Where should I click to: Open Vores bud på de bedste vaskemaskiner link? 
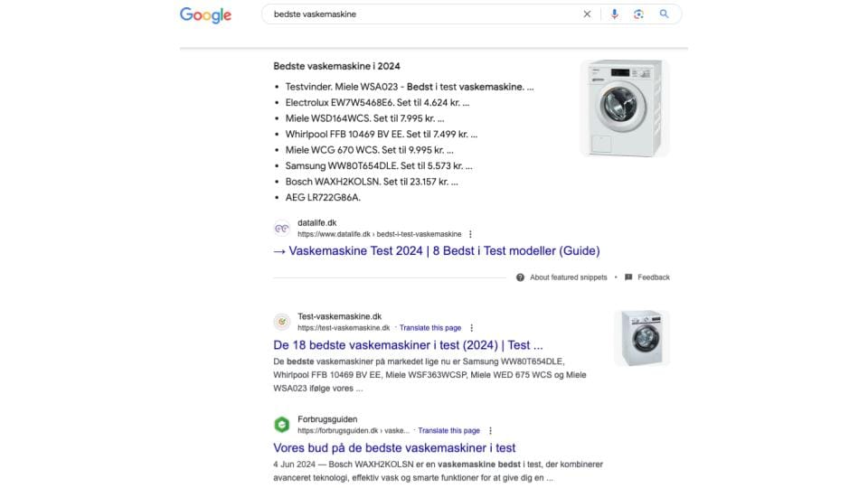(394, 447)
